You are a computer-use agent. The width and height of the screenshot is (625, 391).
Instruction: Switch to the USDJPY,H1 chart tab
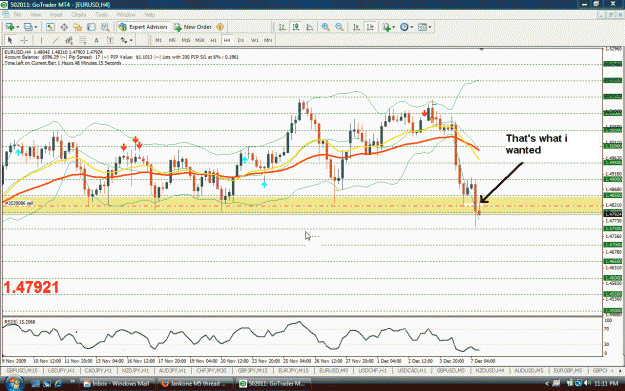point(61,371)
